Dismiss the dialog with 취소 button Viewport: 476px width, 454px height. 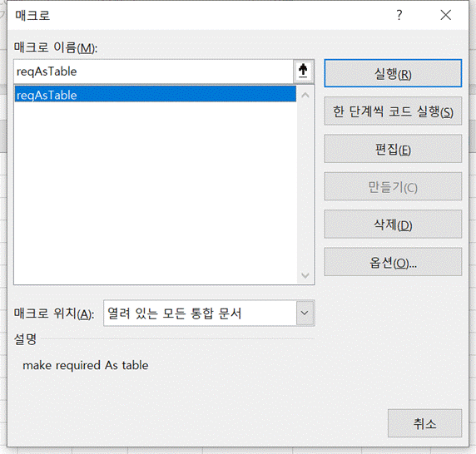coord(424,423)
